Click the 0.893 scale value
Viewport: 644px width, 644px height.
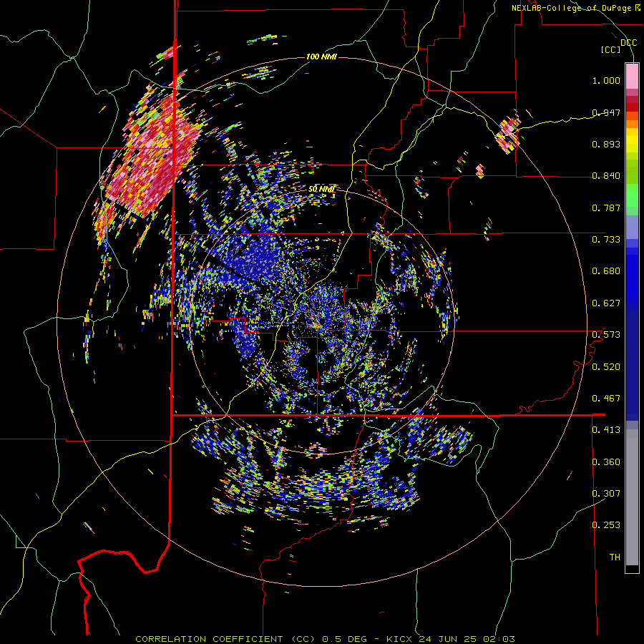[606, 144]
